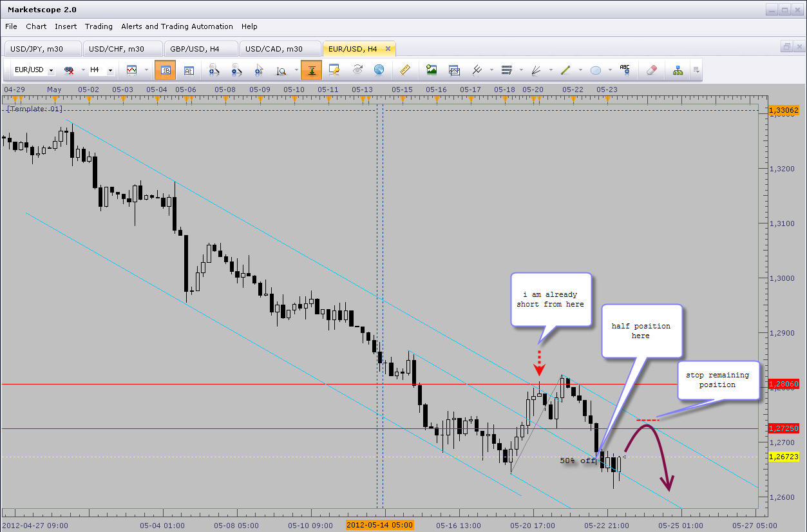
Task: Click the unlink chart icon with red X
Action: point(69,70)
